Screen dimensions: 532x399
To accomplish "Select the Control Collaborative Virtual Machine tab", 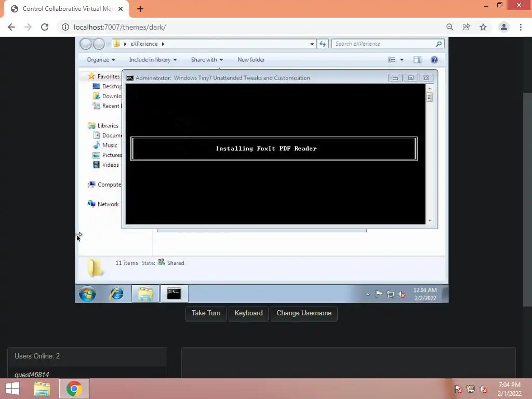I will tap(66, 9).
